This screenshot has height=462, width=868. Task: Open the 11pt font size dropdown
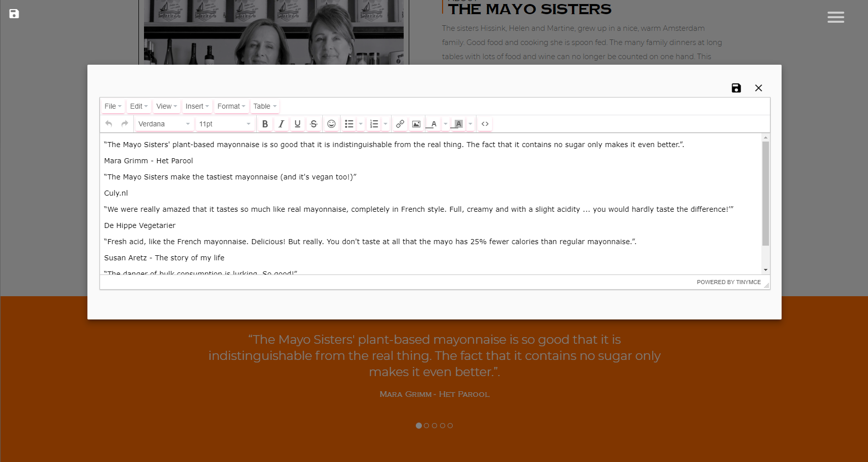225,124
